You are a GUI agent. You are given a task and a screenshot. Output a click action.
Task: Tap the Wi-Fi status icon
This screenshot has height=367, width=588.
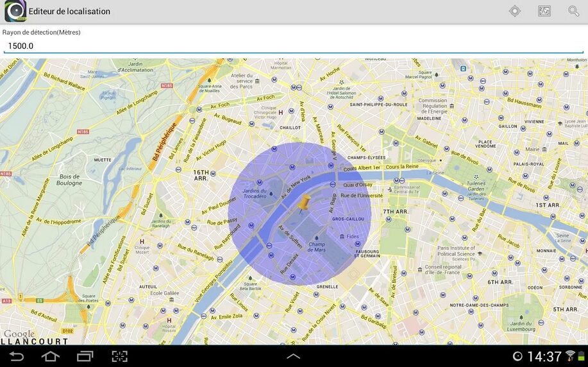(x=570, y=356)
